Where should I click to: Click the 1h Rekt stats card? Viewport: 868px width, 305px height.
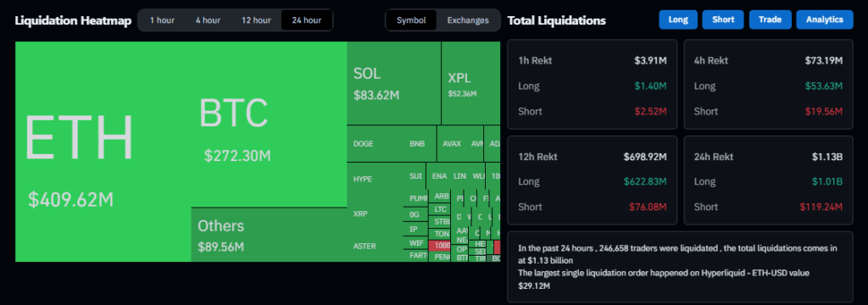point(593,84)
